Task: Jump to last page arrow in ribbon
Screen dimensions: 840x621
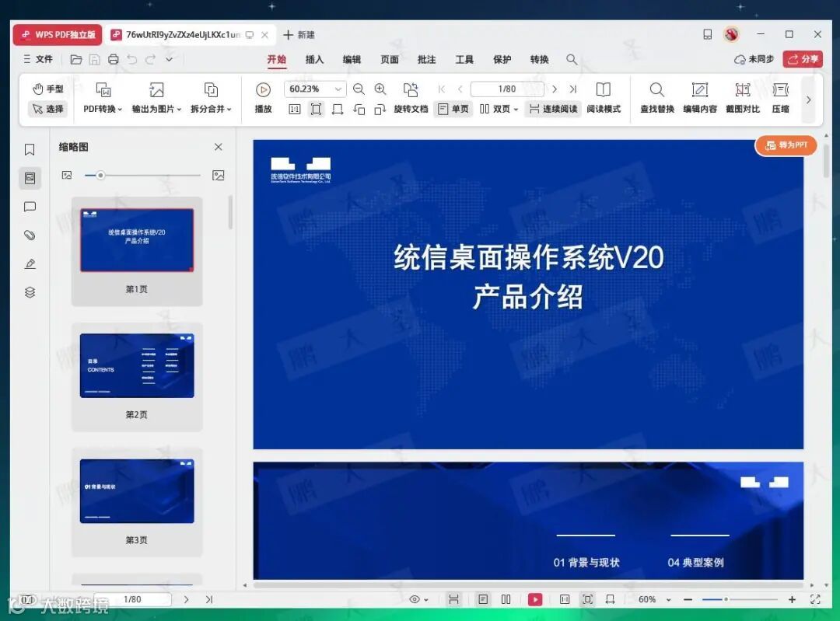Action: pos(572,89)
